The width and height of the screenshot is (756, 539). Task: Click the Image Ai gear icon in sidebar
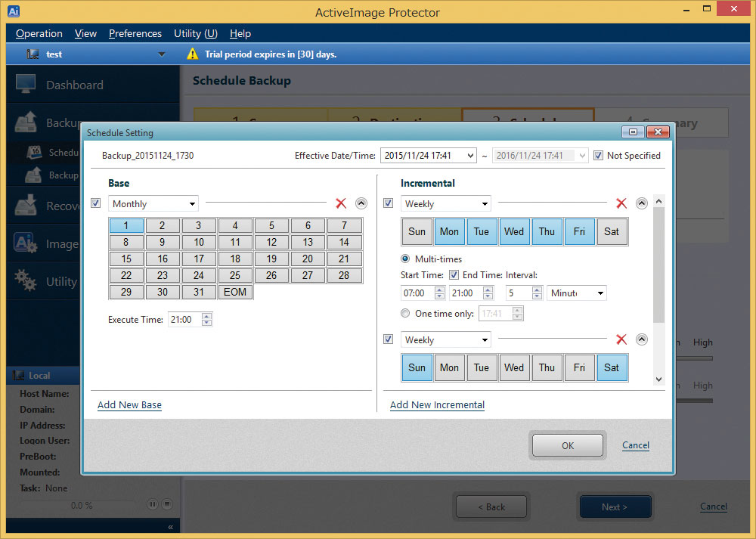tap(26, 243)
